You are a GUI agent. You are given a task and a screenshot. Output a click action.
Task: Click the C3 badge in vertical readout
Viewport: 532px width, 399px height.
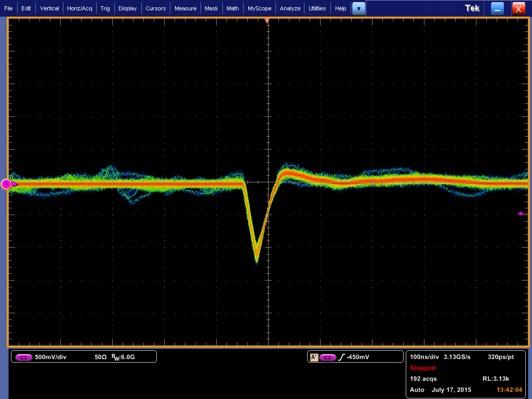(24, 357)
